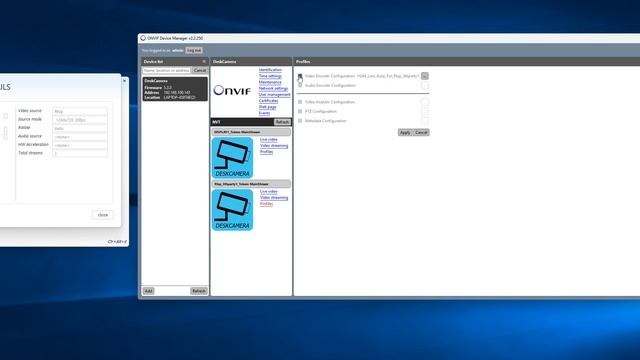Click the Apply button in Profiles

point(405,133)
